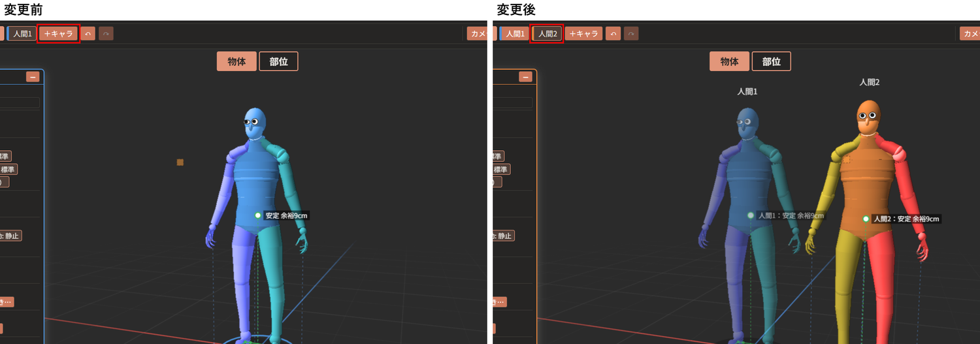Select the teal arm of 変更前 figure
The height and width of the screenshot is (344, 980).
[x=291, y=189]
